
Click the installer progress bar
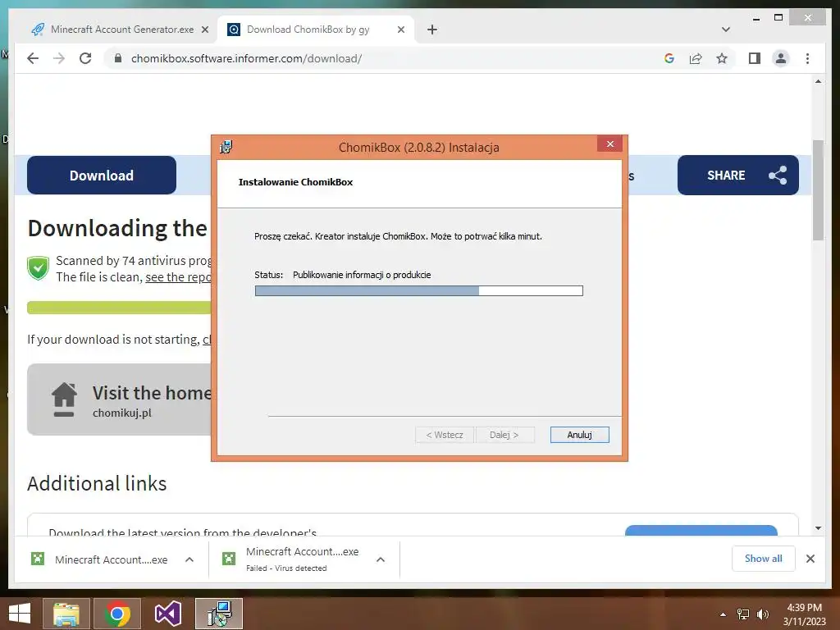click(x=419, y=291)
